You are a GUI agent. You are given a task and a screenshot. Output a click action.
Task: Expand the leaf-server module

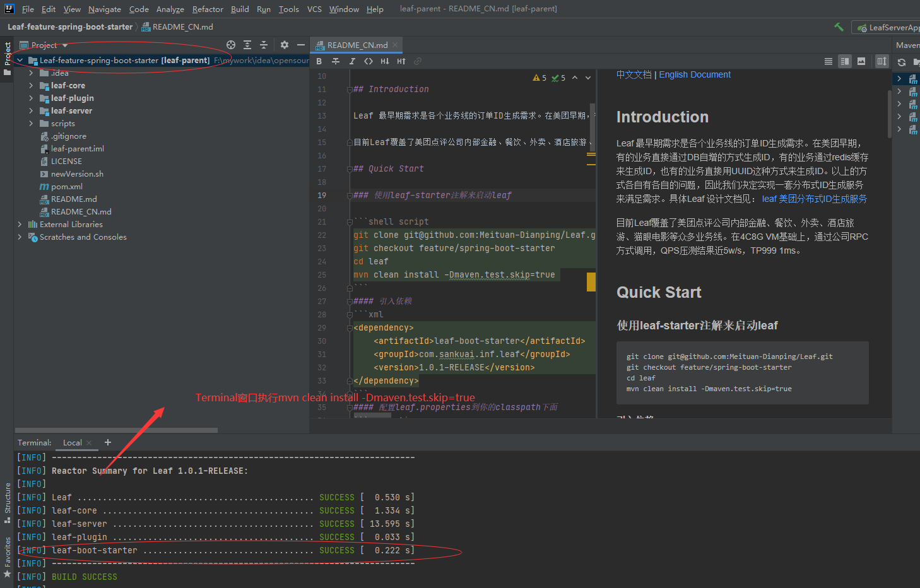coord(31,111)
